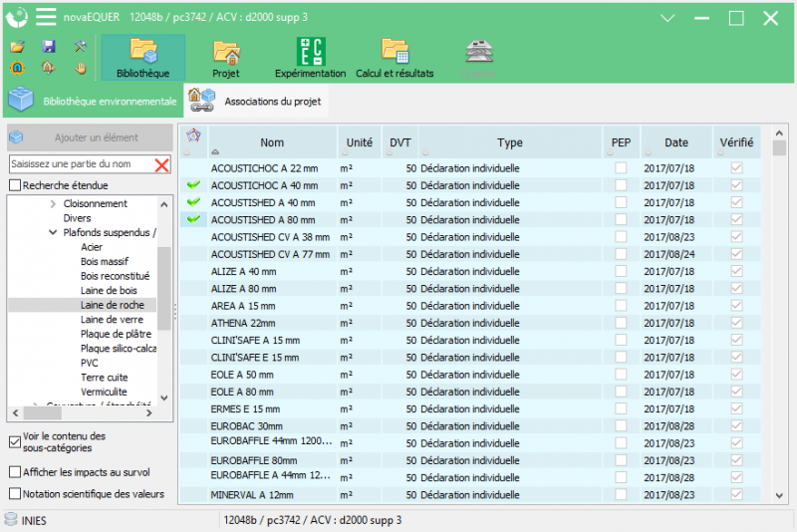This screenshot has height=532, width=797.
Task: Select Bois massif subcategory
Action: tap(105, 261)
